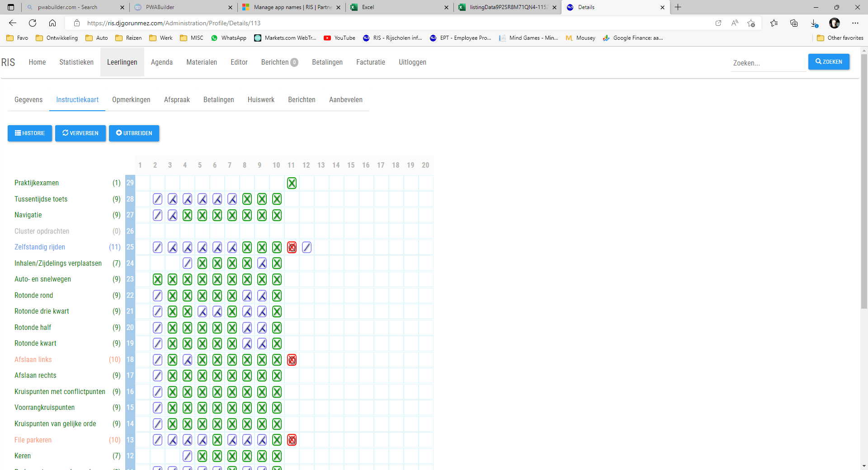Click the VERVERSEN button
868x470 pixels.
pos(80,133)
